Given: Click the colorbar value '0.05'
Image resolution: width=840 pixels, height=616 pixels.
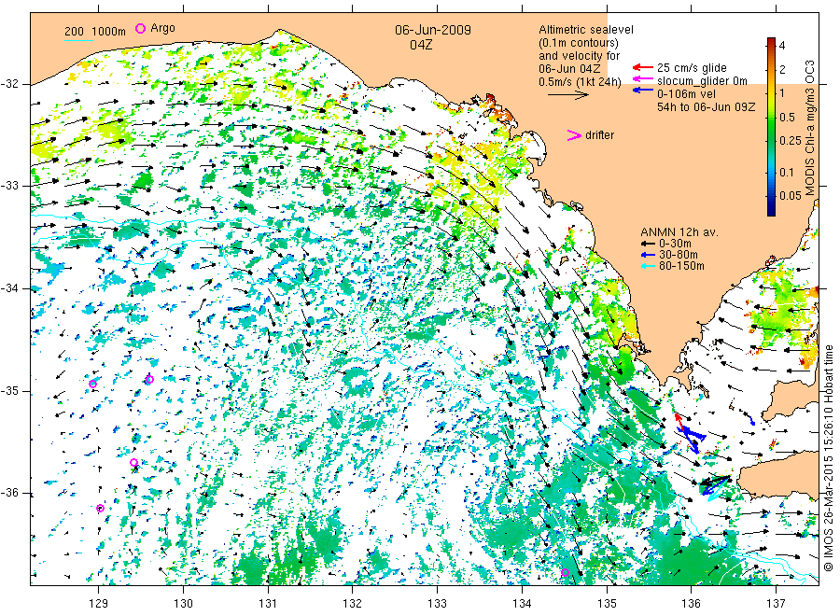Looking at the screenshot, I should 791,195.
